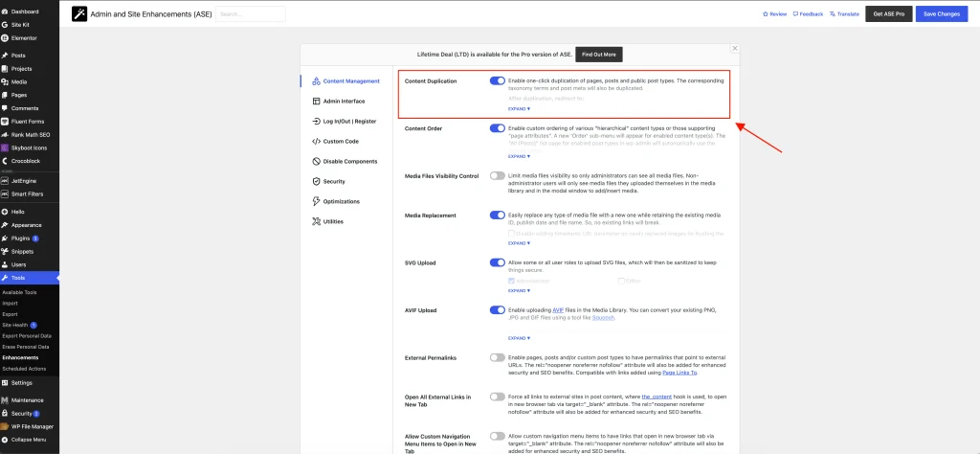Click the Comments bubble icon
Image resolution: width=980 pixels, height=454 pixels.
(5, 108)
